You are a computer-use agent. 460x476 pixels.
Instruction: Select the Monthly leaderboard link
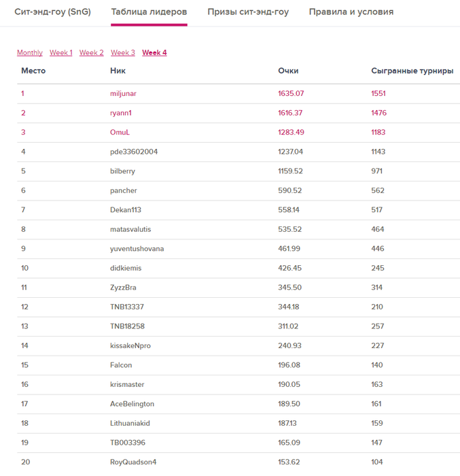(x=30, y=53)
